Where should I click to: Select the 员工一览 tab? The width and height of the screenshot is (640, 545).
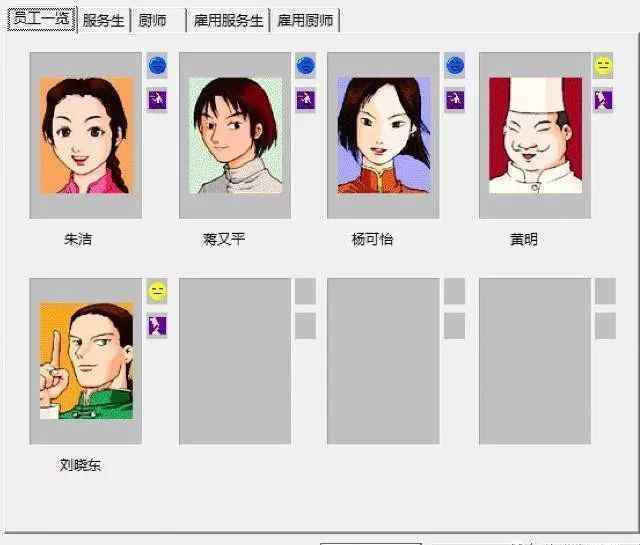[41, 19]
